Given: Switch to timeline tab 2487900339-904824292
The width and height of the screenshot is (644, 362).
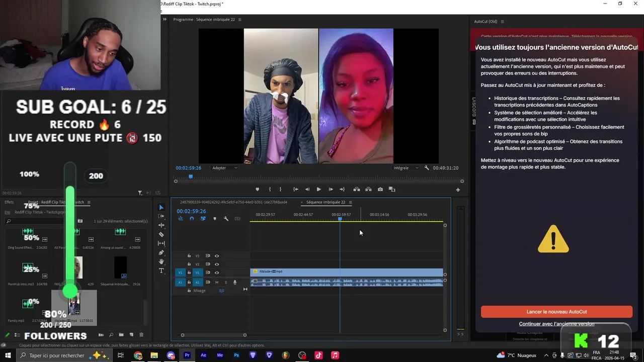Looking at the screenshot, I should [233, 202].
